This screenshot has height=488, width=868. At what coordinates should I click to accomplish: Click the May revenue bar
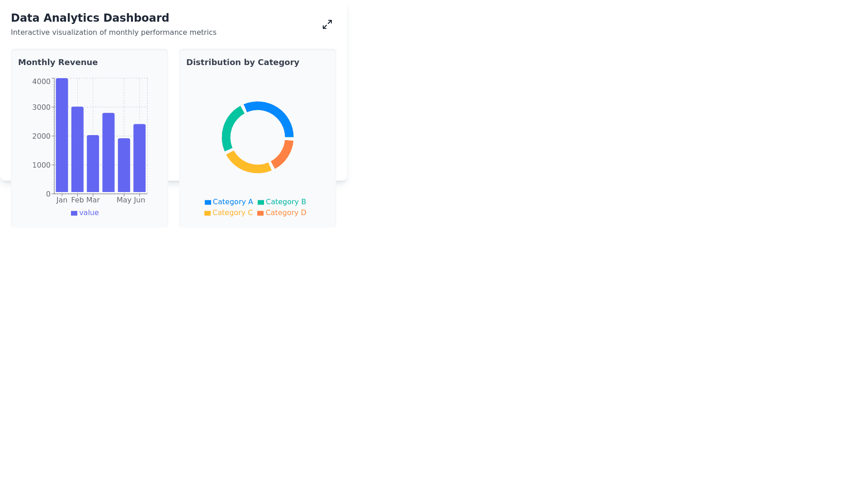point(124,165)
